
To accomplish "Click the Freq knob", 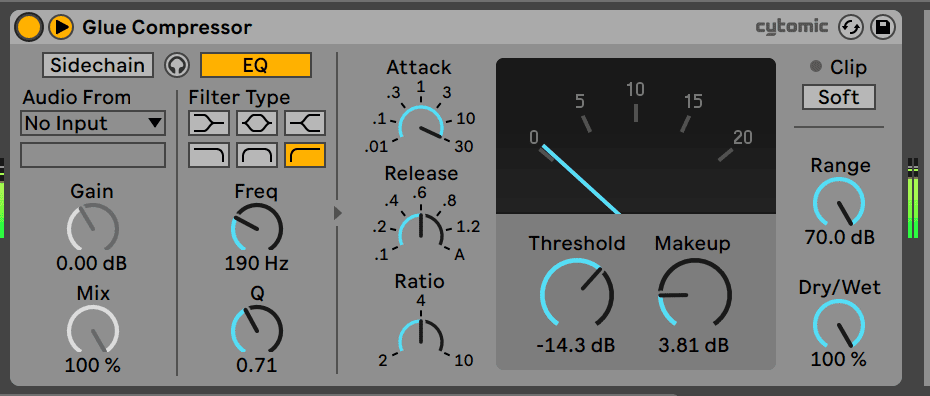I will (256, 228).
